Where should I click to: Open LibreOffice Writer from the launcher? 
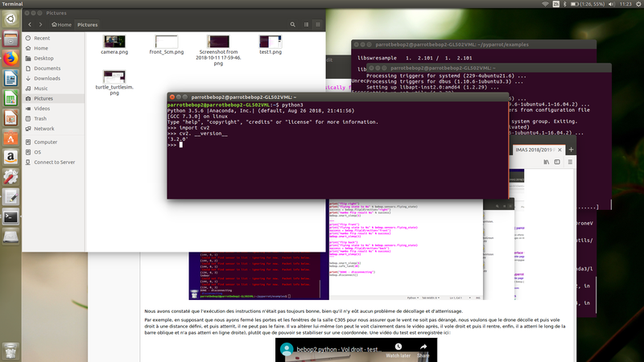[x=11, y=78]
